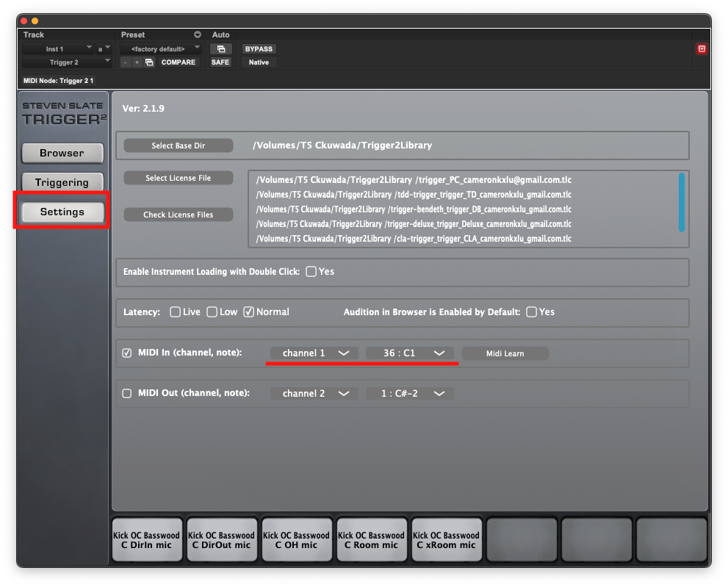
Task: Click the automation enable icon under Auto
Action: click(221, 48)
